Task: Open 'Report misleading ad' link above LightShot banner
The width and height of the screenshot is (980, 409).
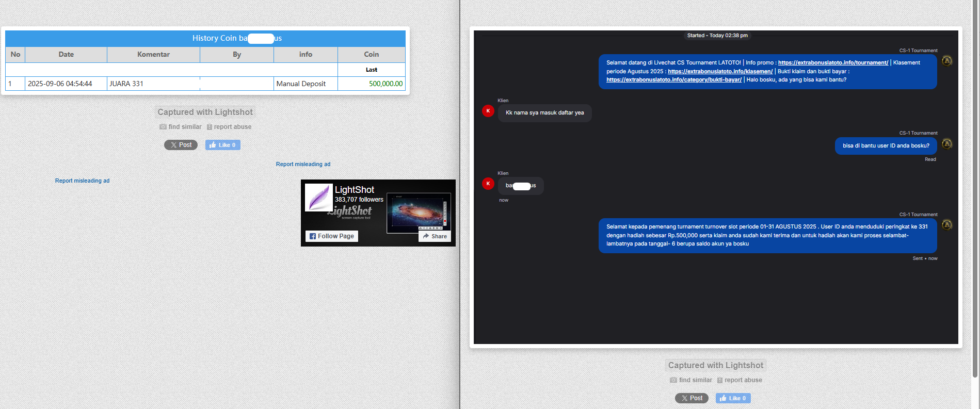Action: click(x=303, y=164)
